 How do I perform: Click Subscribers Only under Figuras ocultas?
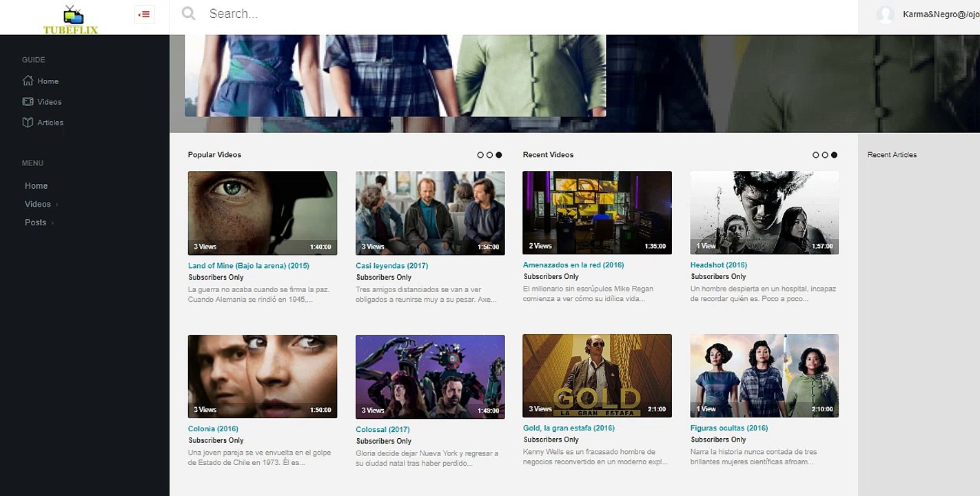[719, 440]
